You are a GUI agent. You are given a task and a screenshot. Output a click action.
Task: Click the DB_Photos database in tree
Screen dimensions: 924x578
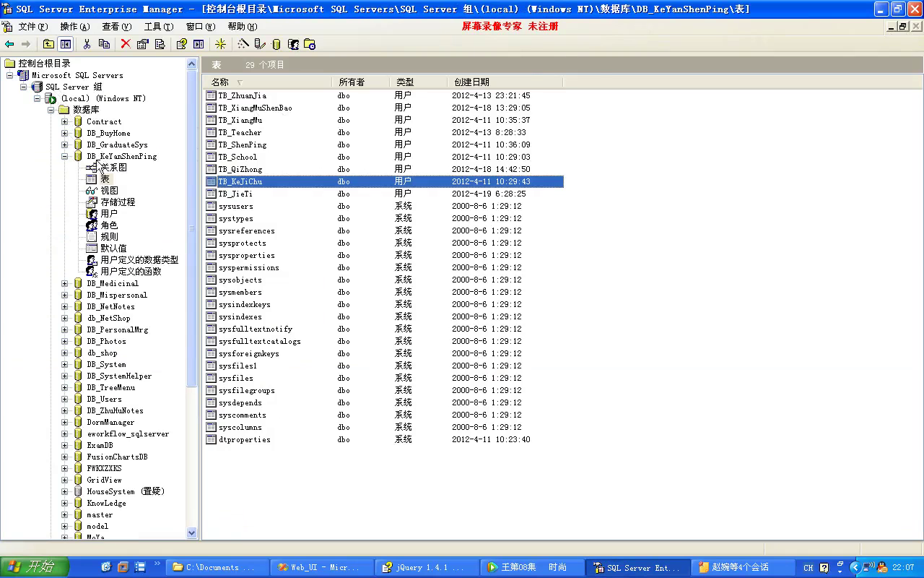click(x=106, y=341)
